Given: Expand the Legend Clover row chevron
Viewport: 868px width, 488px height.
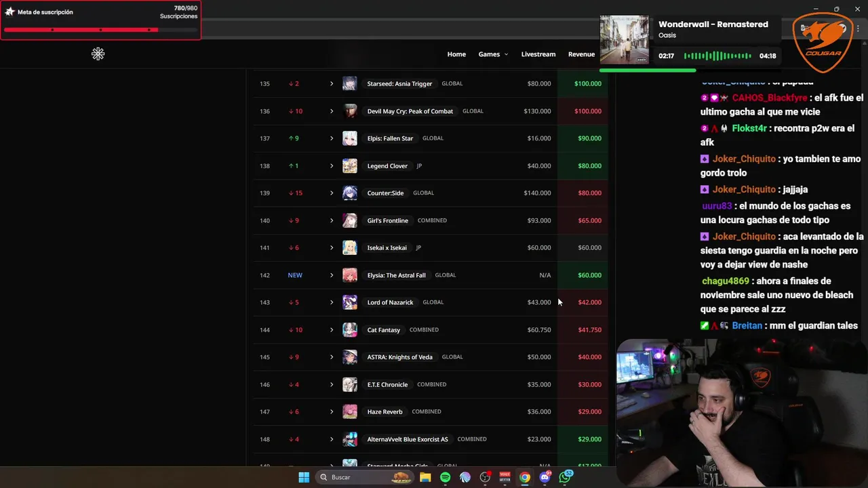Looking at the screenshot, I should click(332, 166).
